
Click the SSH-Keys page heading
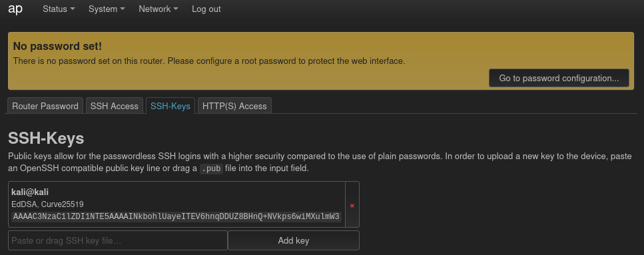46,138
